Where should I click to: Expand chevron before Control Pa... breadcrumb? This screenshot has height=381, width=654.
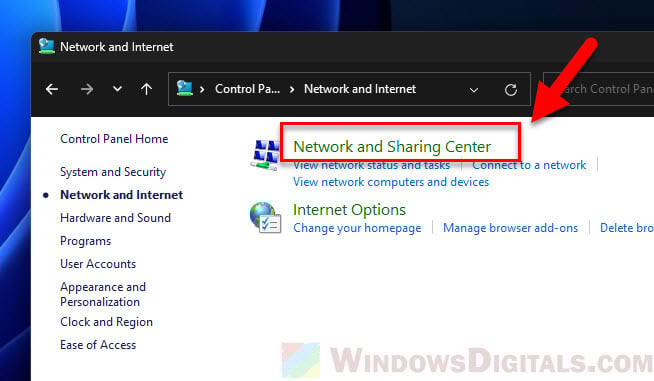202,89
